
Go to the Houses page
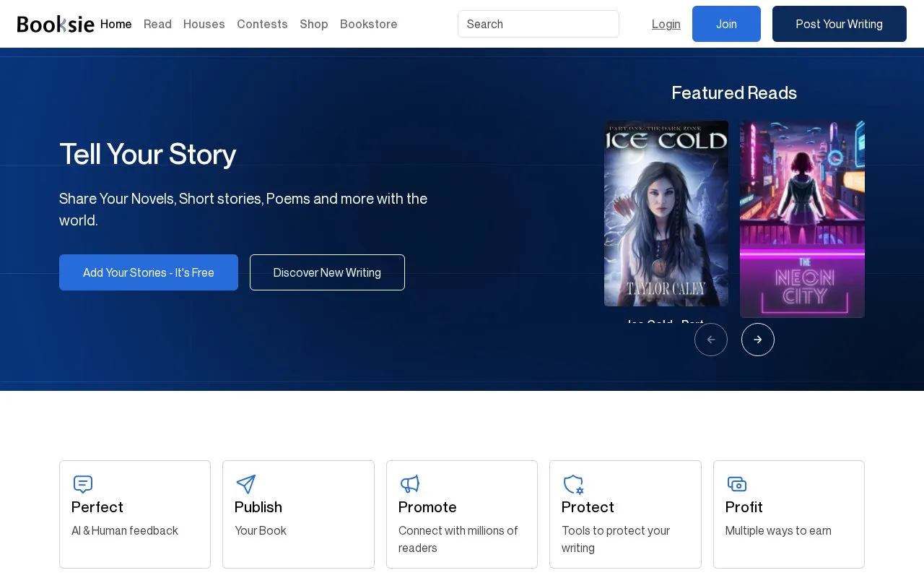(x=204, y=24)
